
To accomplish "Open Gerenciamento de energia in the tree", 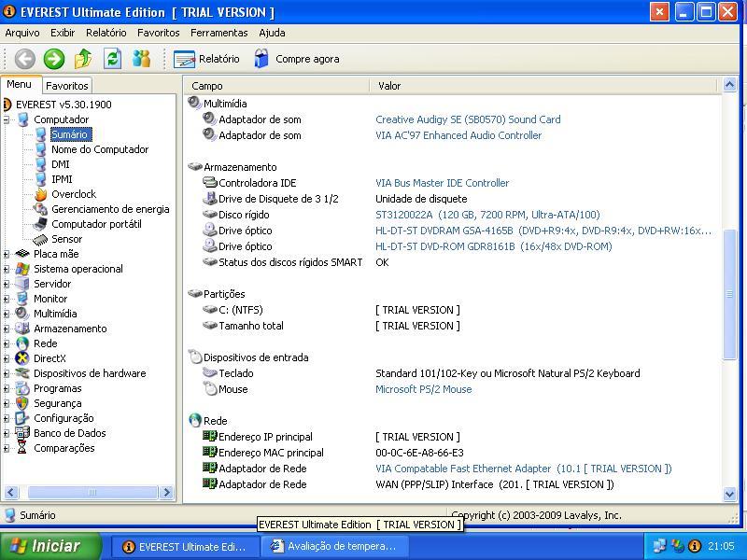I will tap(110, 209).
